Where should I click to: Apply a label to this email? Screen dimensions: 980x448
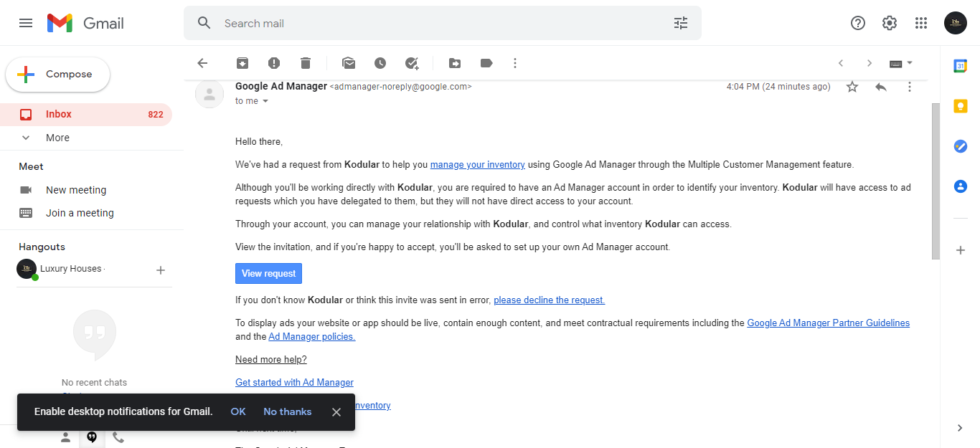point(486,63)
